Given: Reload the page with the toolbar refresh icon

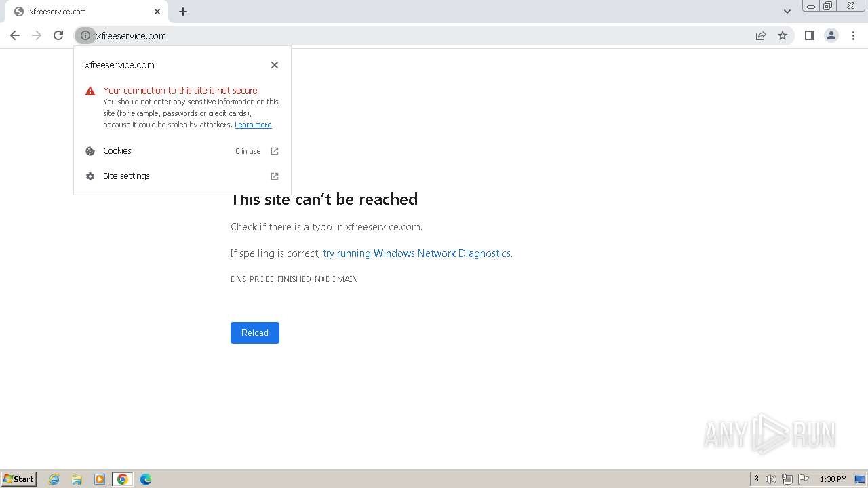Looking at the screenshot, I should (x=58, y=35).
